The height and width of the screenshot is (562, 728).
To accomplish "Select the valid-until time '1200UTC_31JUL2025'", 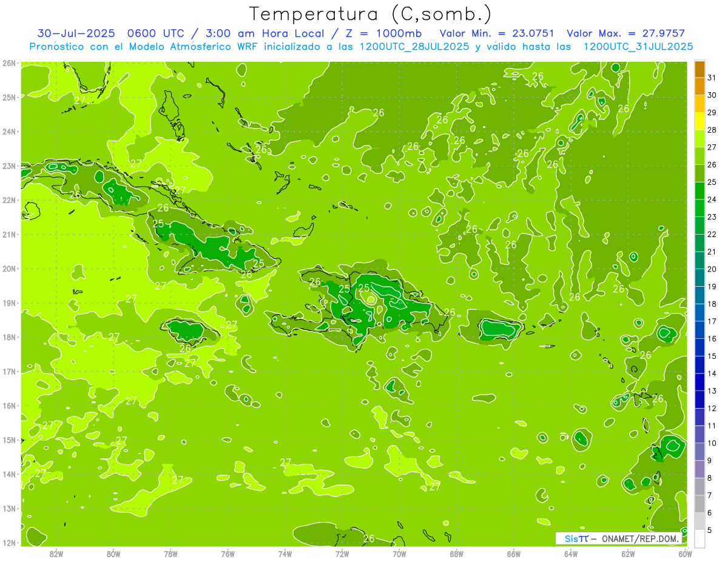I will pyautogui.click(x=638, y=47).
